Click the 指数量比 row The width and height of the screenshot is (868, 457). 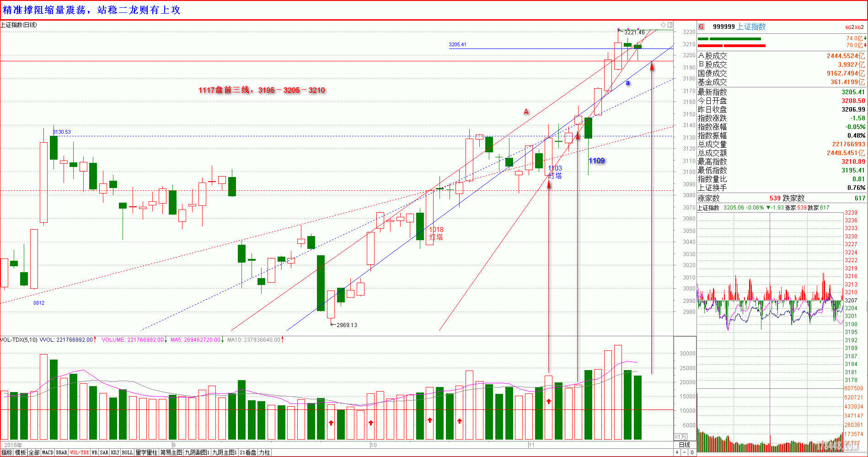click(x=782, y=179)
